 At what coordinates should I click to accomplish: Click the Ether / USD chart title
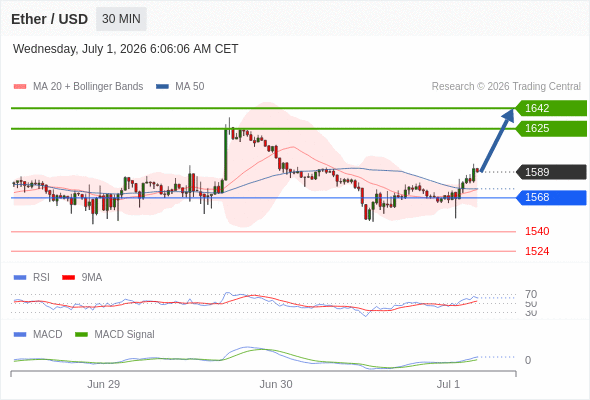(x=49, y=19)
